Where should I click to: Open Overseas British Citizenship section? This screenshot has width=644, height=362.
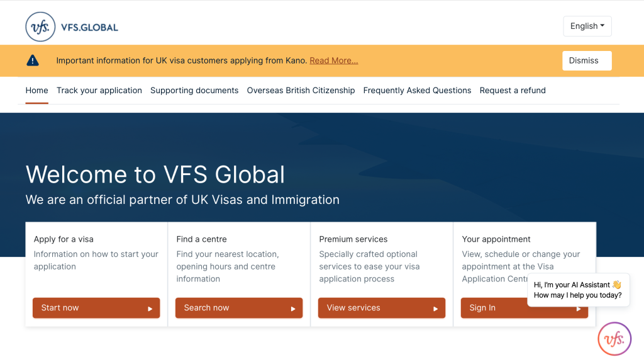click(x=301, y=91)
